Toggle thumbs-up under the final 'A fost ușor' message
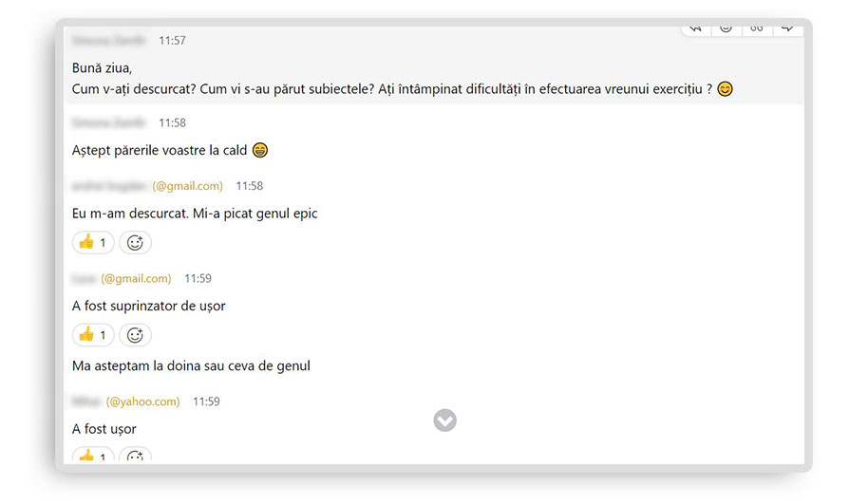This screenshot has height=504, width=868. pyautogui.click(x=93, y=457)
